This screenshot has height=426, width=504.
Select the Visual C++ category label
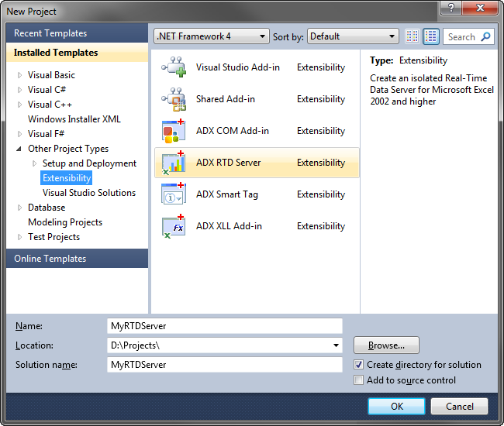[50, 105]
